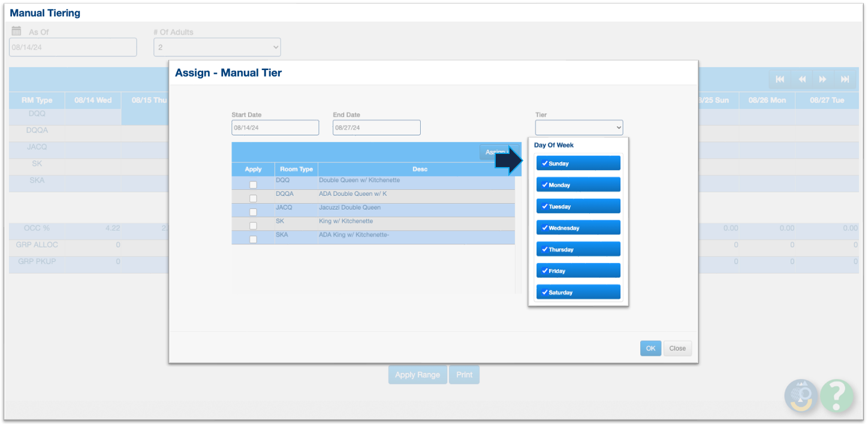Click the circular support icon at bottom right
868x424 pixels.
click(801, 396)
